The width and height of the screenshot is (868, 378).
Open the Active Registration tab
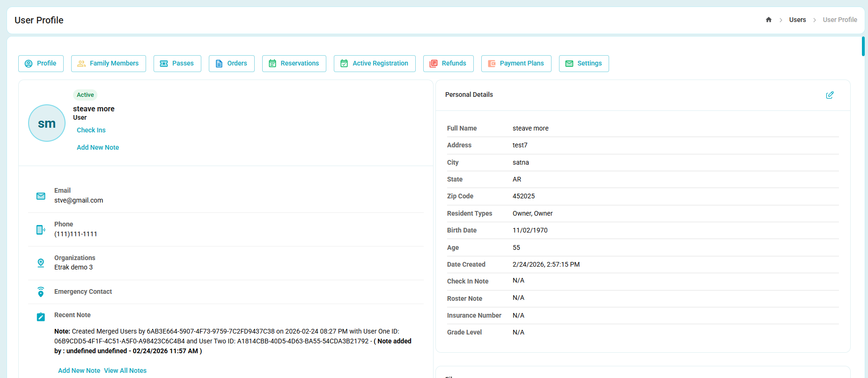(x=375, y=64)
